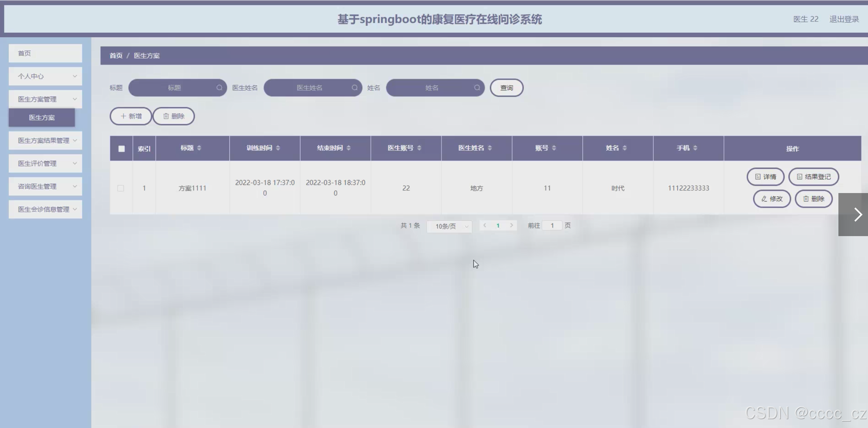The image size is (868, 428).
Task: Open the 10条/页 page size dropdown
Action: (x=449, y=226)
